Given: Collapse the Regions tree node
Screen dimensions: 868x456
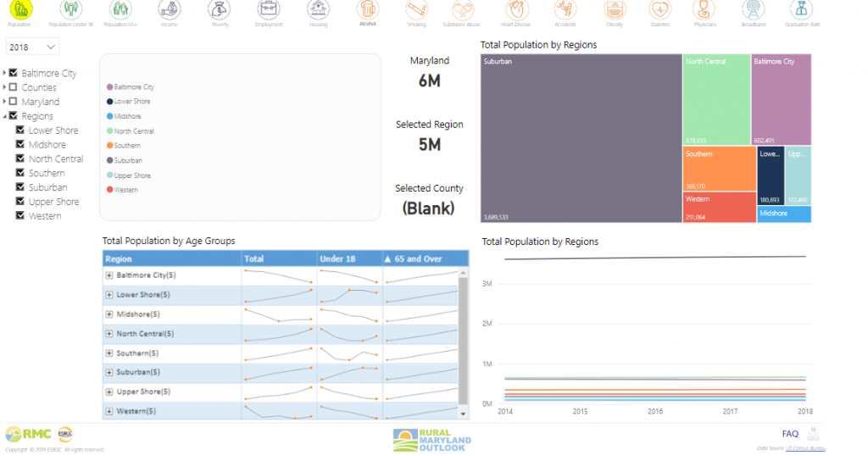Looking at the screenshot, I should click(x=5, y=116).
